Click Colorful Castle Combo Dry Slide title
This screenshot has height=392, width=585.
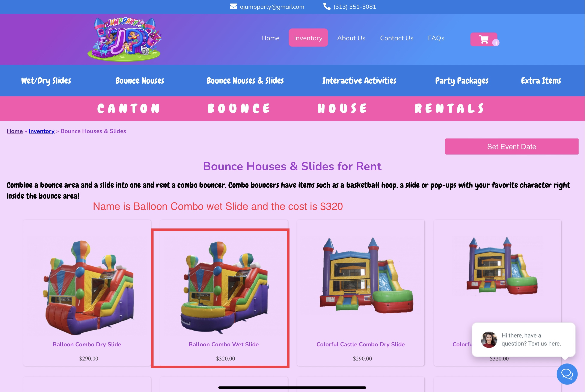[360, 344]
